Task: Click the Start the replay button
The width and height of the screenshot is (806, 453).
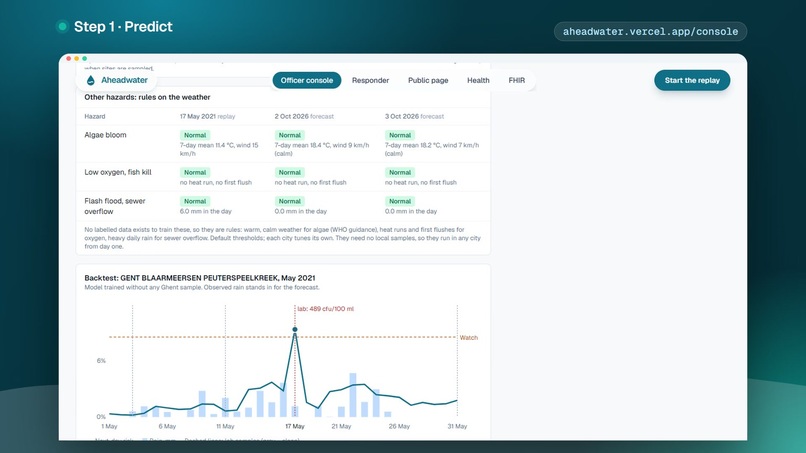Action: [x=692, y=80]
